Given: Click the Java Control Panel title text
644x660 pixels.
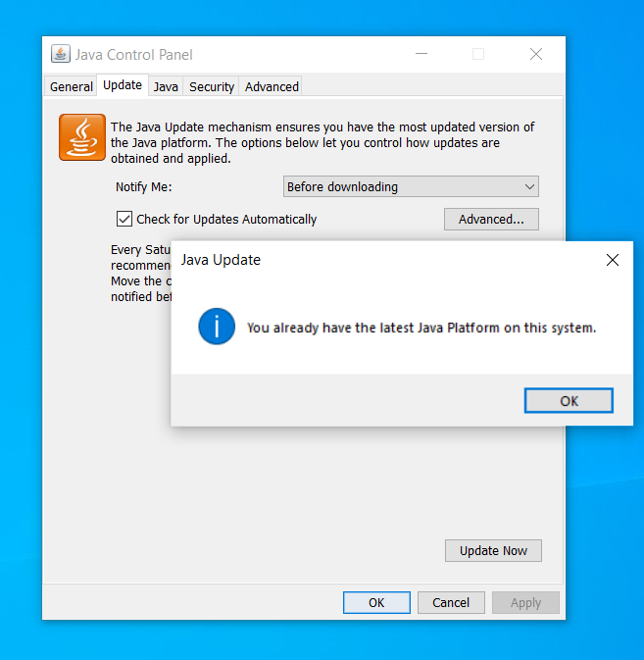Looking at the screenshot, I should [x=133, y=55].
